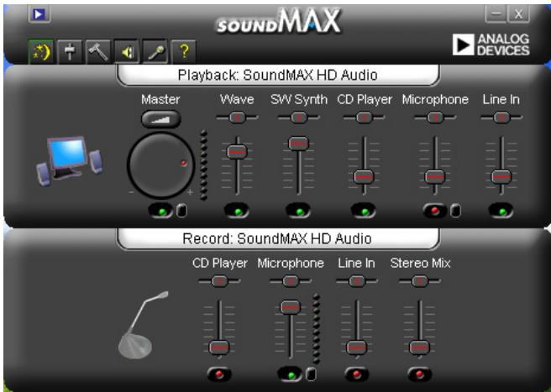Click the playback Microphone volume slider handle
Screen dimensions: 551x392
pyautogui.click(x=435, y=176)
